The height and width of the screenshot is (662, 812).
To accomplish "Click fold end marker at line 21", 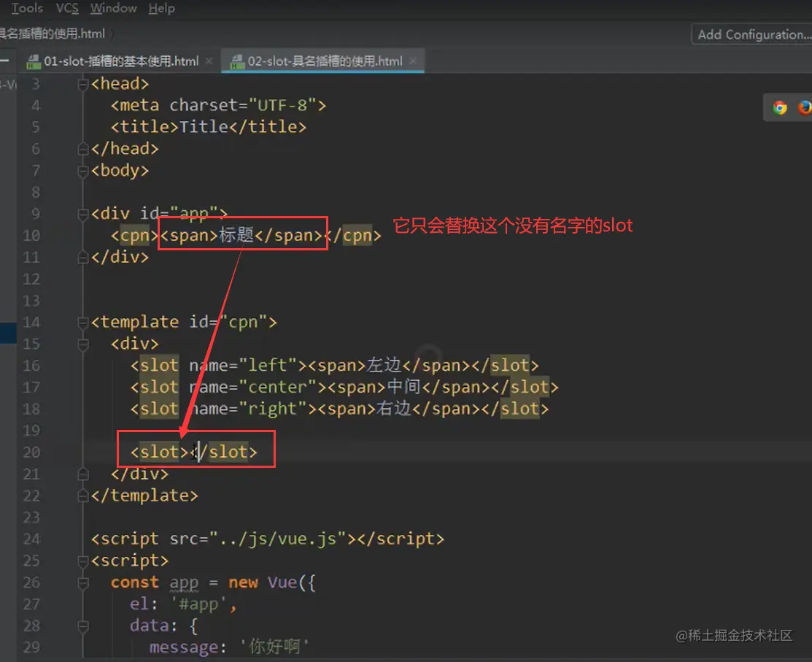I will pyautogui.click(x=83, y=474).
